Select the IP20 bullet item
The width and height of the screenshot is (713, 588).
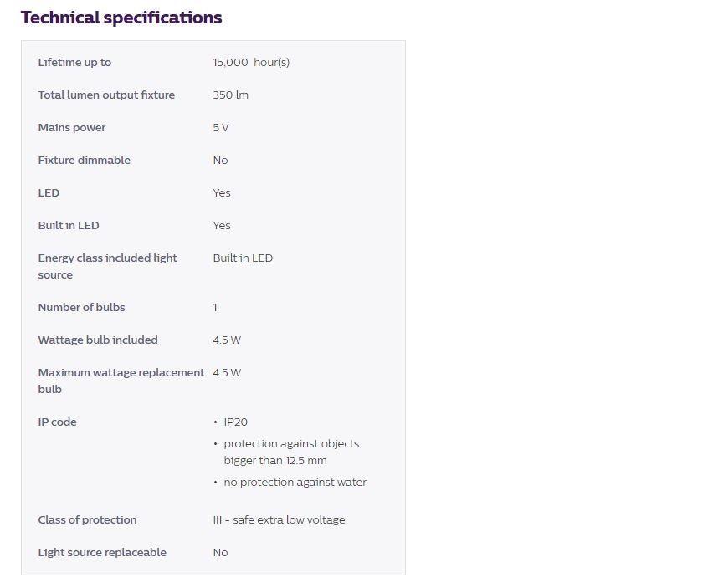pyautogui.click(x=236, y=422)
